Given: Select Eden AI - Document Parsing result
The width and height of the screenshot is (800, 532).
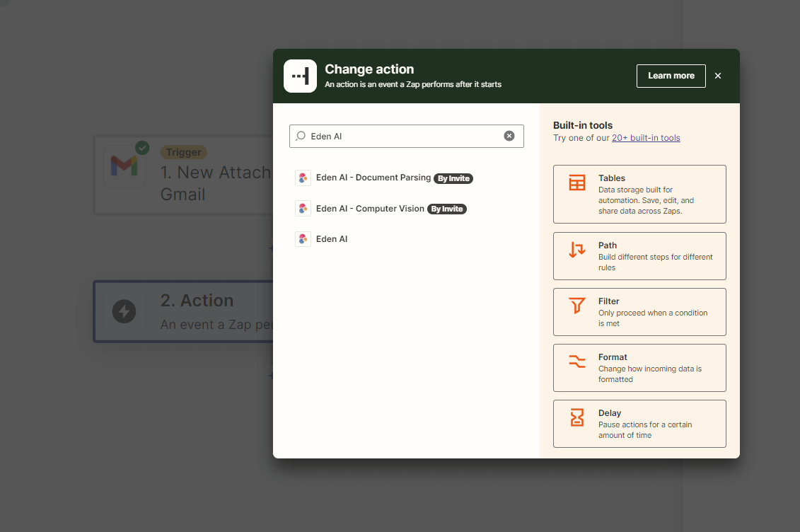Looking at the screenshot, I should (406, 178).
